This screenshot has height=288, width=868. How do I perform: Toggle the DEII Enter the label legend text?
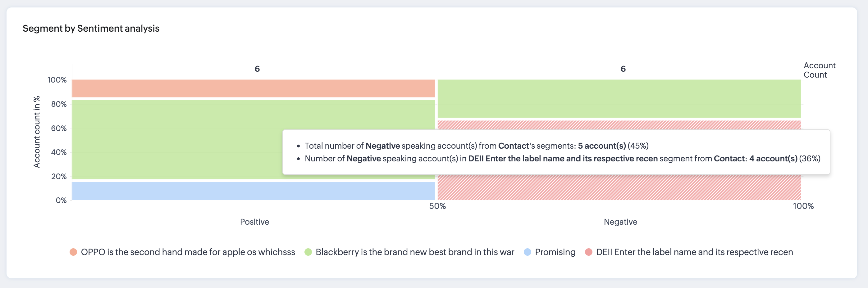[x=694, y=252]
